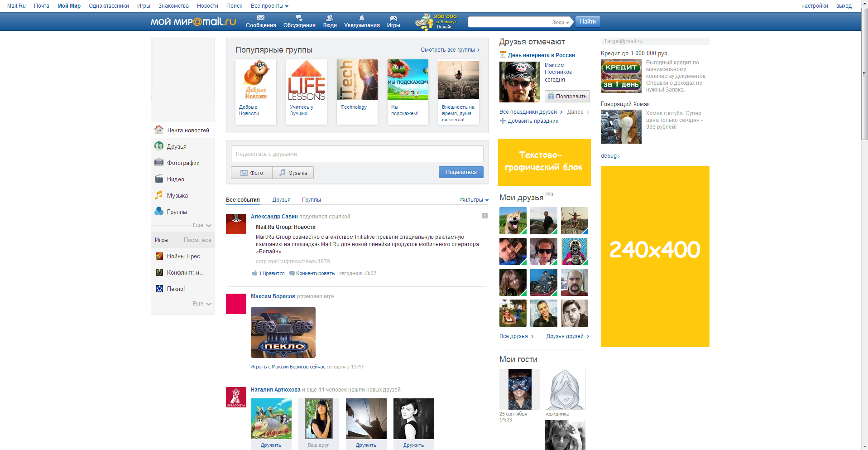Image resolution: width=868 pixels, height=450 pixels.
Task: Click Видео clapperboard icon in sidebar
Action: point(159,179)
